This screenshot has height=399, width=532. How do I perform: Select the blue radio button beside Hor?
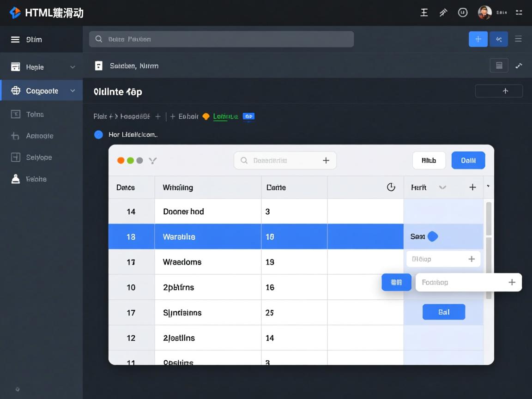(98, 135)
